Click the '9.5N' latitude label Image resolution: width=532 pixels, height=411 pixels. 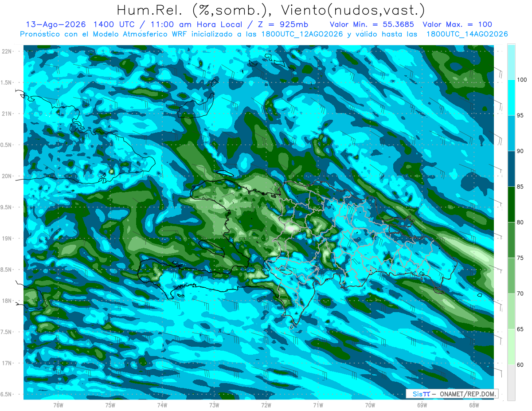click(x=6, y=207)
